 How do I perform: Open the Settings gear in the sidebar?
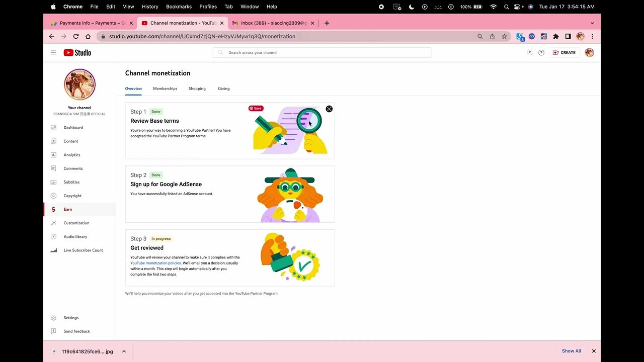(x=53, y=318)
